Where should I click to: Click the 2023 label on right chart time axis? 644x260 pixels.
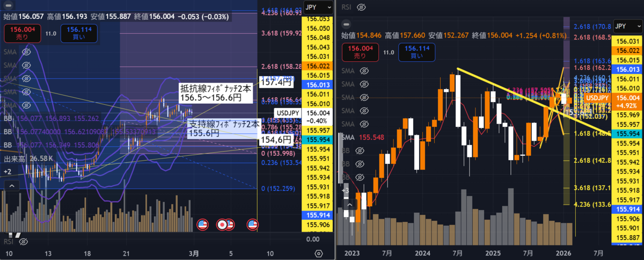tap(353, 252)
